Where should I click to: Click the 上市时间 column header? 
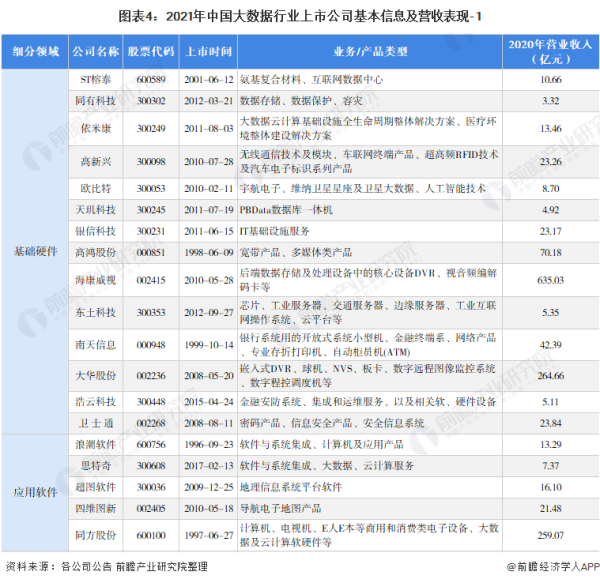pos(208,50)
